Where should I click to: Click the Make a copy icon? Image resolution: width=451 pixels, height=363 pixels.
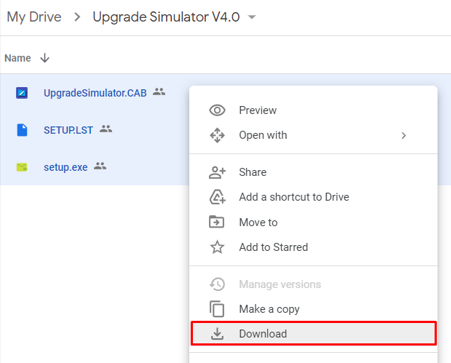point(217,309)
